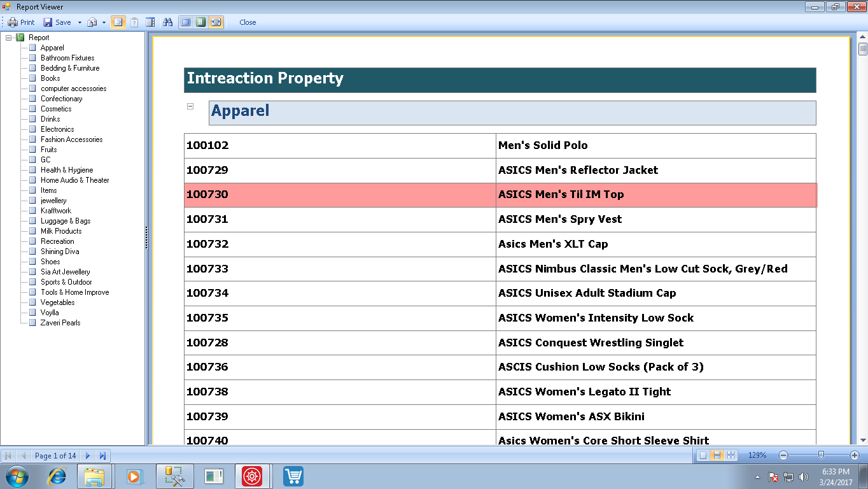Image resolution: width=868 pixels, height=489 pixels.
Task: Select computer accessories tree item
Action: coord(74,89)
